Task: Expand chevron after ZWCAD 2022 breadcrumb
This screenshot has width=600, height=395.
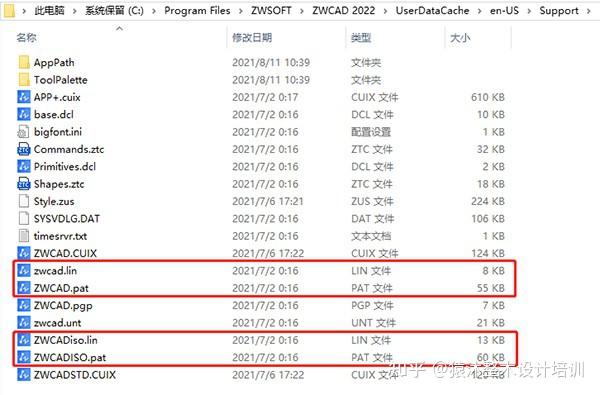Action: (x=385, y=11)
